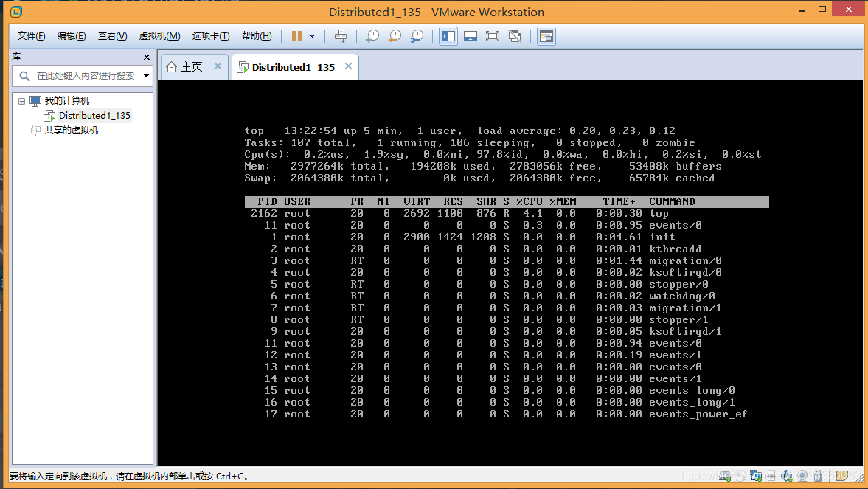This screenshot has height=489, width=868.
Task: Select 我的计算机 in library tree
Action: pos(66,101)
